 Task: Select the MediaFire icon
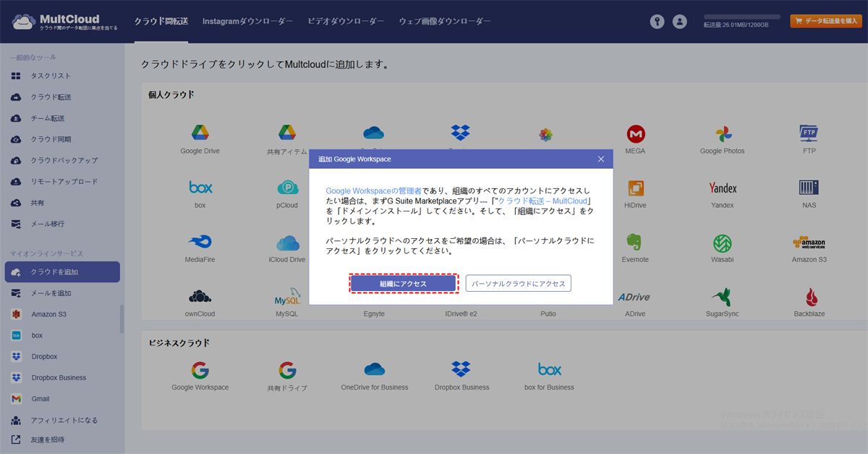tap(200, 242)
